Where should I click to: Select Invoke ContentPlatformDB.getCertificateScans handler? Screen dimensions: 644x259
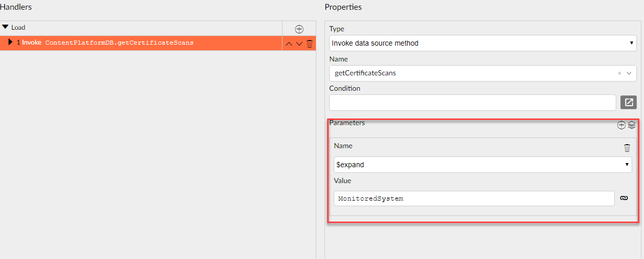coord(141,43)
